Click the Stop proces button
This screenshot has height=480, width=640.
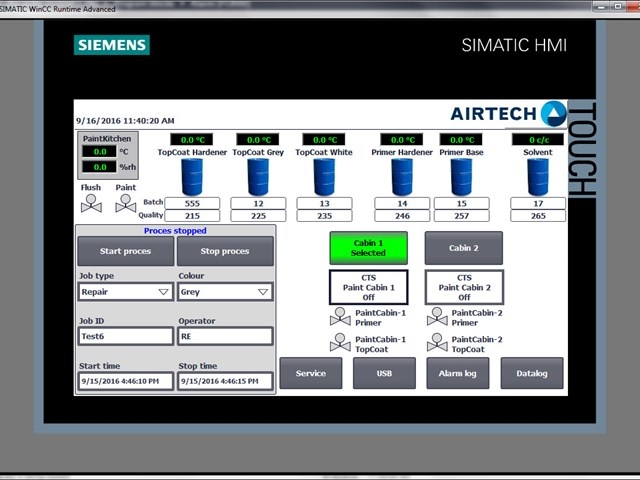pos(225,251)
